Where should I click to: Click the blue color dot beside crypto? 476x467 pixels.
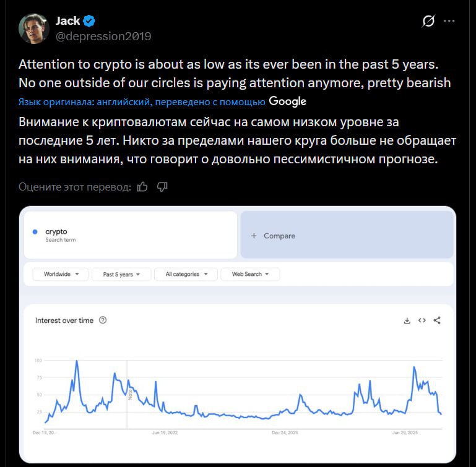pyautogui.click(x=35, y=232)
